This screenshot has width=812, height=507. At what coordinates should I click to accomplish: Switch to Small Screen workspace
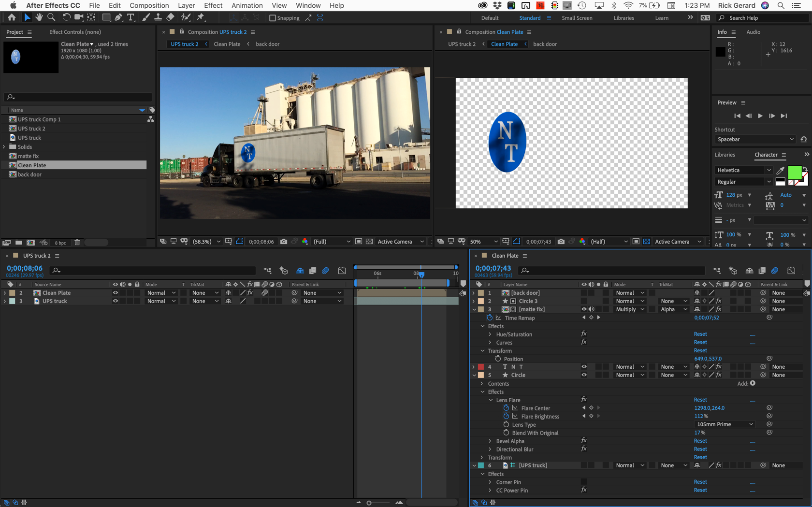(x=577, y=18)
